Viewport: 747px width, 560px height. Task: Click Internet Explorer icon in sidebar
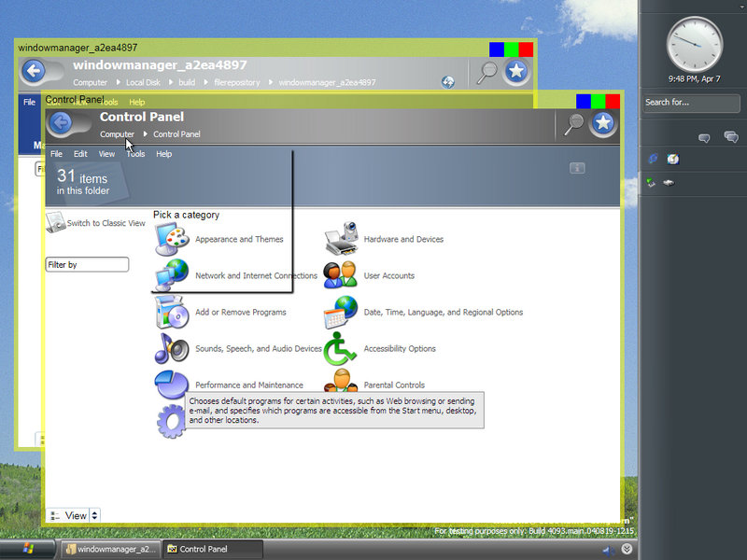coord(653,159)
